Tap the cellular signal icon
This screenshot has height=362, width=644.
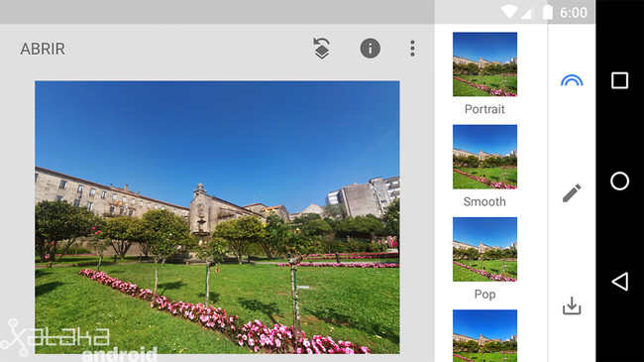click(x=526, y=13)
